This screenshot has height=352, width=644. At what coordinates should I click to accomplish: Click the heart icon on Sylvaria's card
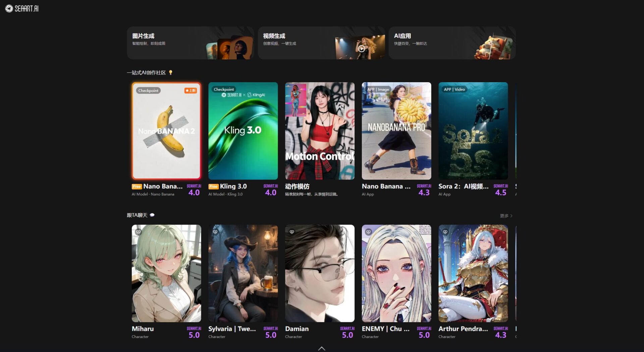coord(215,232)
